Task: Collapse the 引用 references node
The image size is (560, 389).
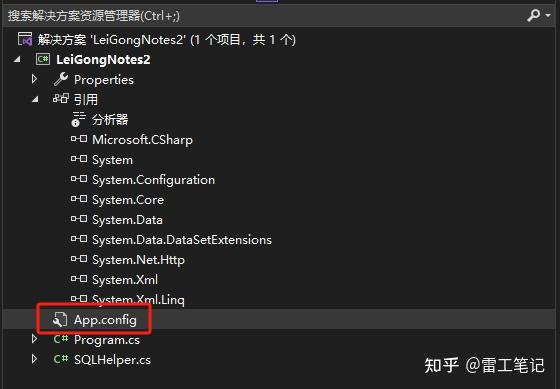Action: 35,99
